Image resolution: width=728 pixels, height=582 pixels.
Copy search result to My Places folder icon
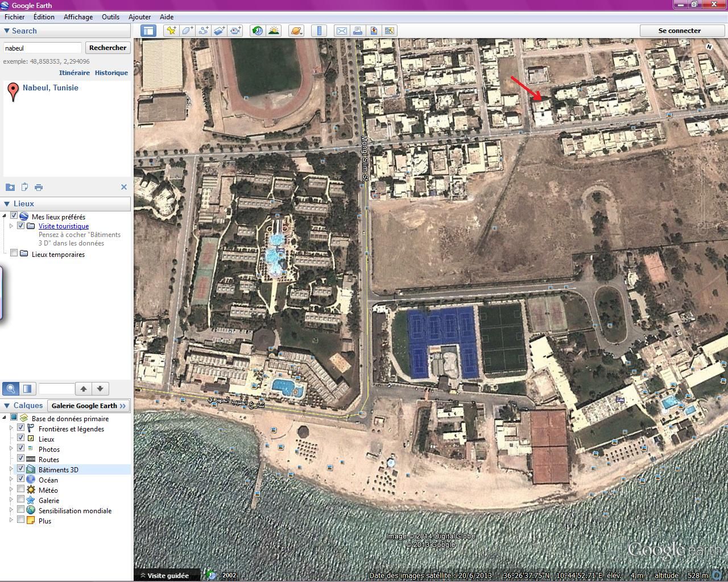(x=10, y=187)
